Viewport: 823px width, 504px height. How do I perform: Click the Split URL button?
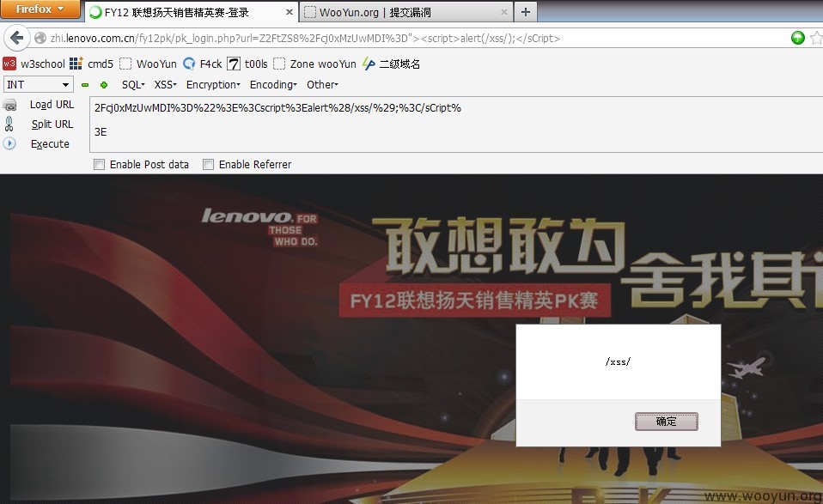tap(52, 124)
